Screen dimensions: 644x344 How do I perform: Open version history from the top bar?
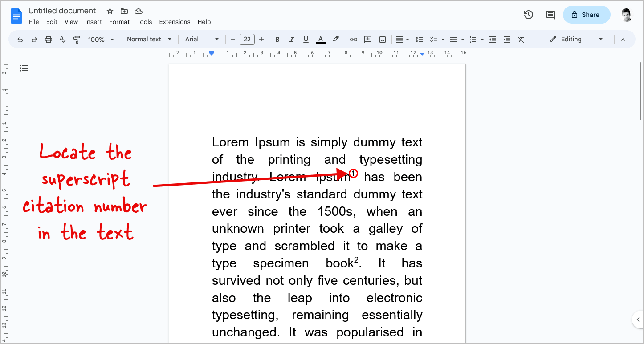(x=528, y=15)
